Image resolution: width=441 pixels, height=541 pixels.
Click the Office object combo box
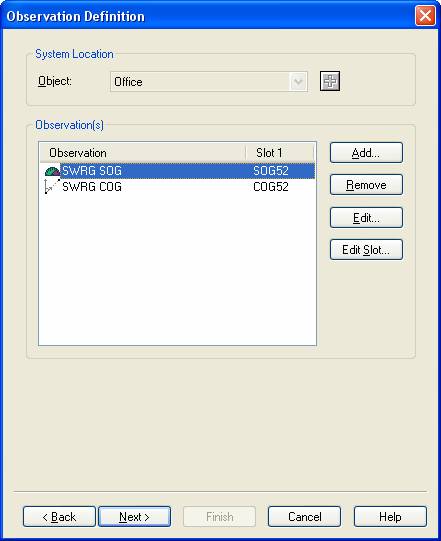tap(209, 82)
